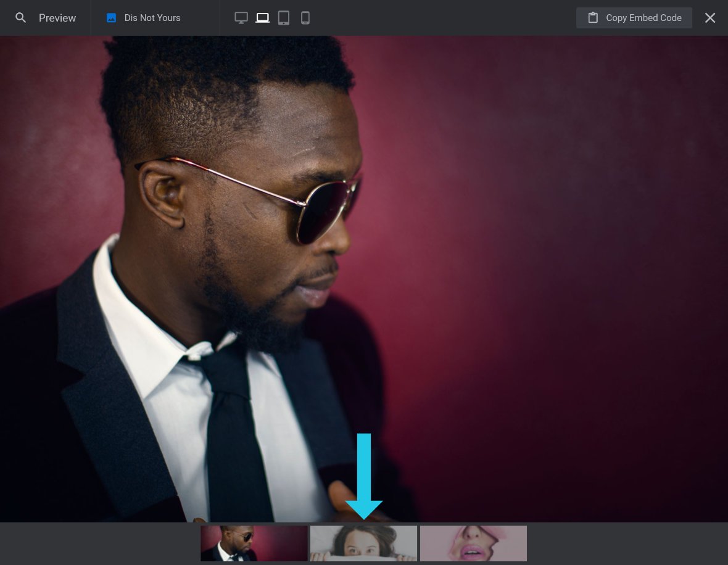Close the preview window

710,18
